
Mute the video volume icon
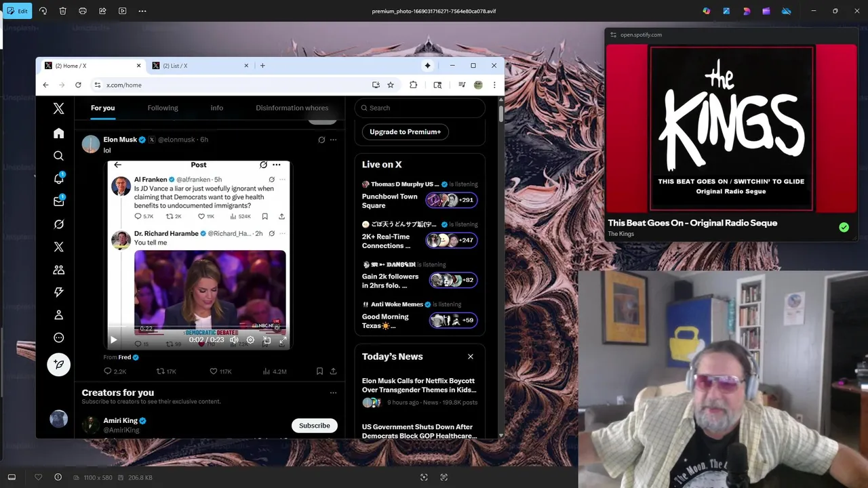(234, 340)
